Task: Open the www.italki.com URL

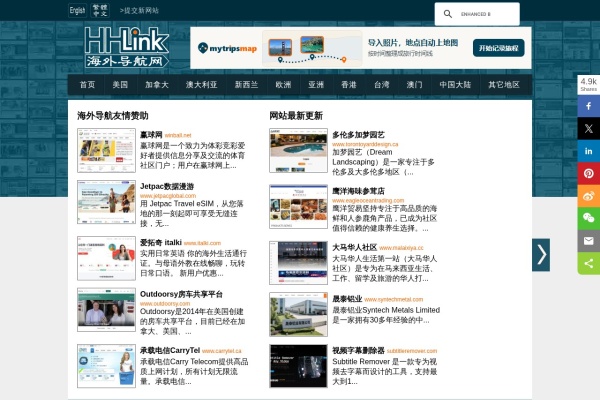Action: (x=202, y=243)
